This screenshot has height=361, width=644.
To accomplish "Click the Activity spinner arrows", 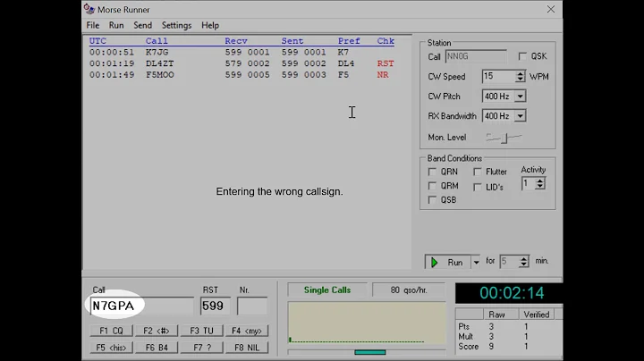I will [540, 184].
